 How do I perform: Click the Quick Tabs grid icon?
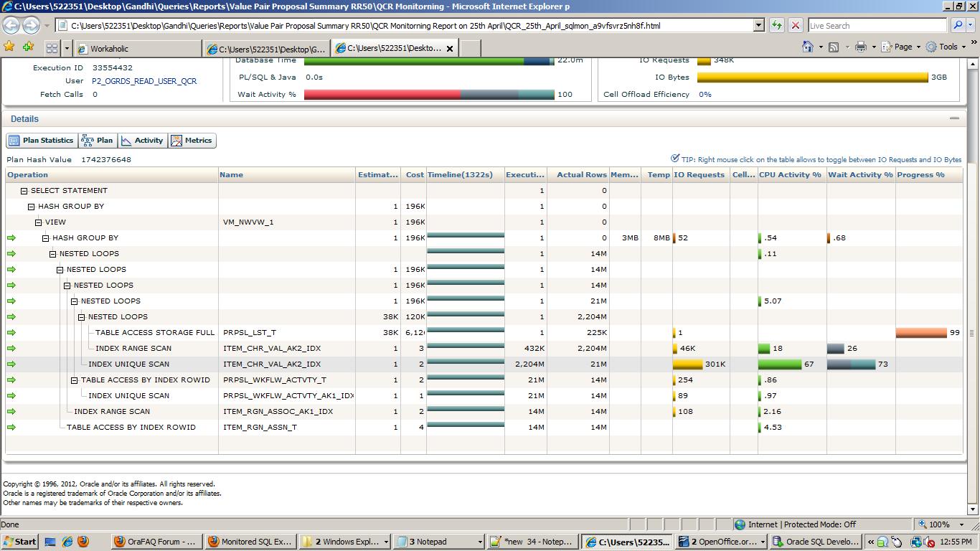52,48
